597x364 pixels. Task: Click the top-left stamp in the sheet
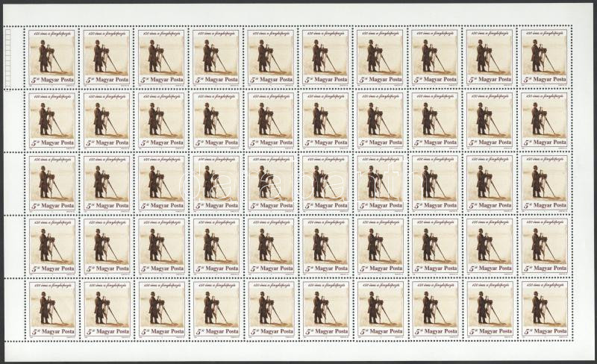click(53, 57)
